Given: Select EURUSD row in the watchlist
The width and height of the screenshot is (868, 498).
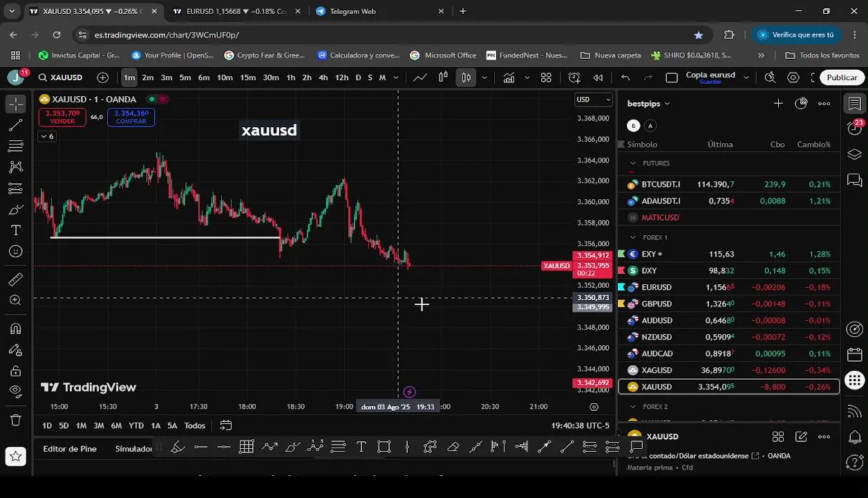Looking at the screenshot, I should click(728, 287).
